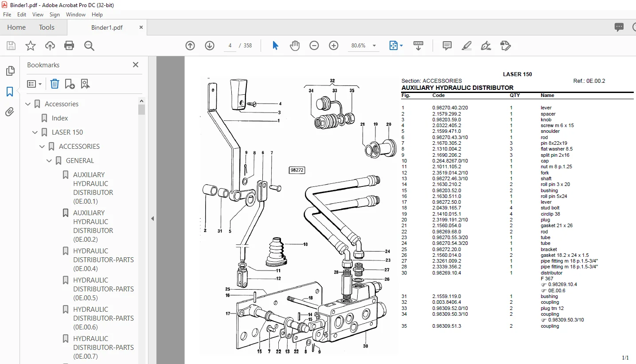636x364 pixels.
Task: Open the find text search tool
Action: tap(89, 46)
